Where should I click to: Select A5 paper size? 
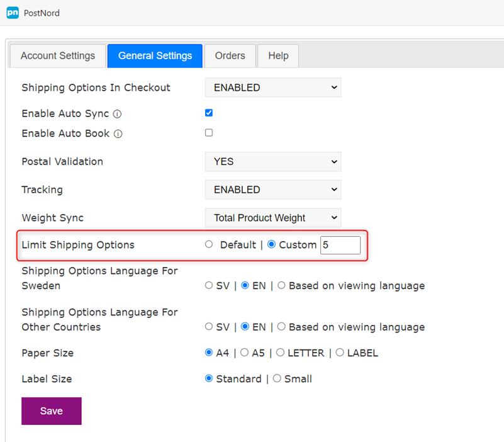point(245,353)
